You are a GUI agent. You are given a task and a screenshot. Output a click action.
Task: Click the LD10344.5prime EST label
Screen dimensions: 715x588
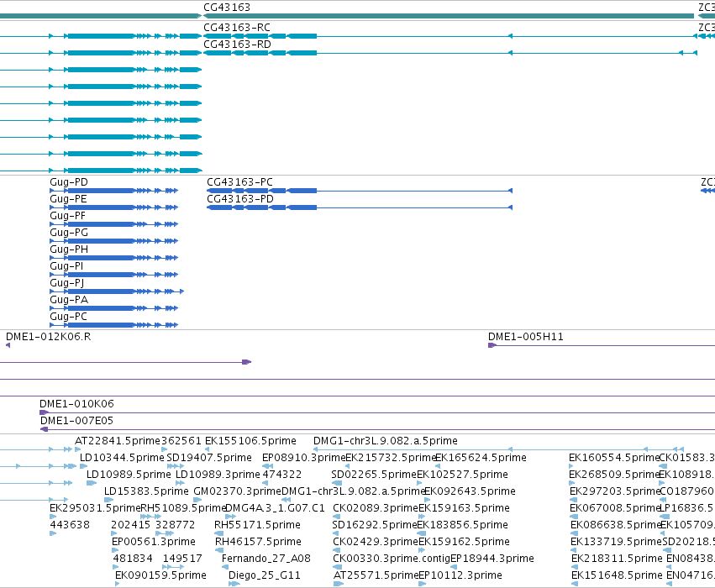[122, 458]
